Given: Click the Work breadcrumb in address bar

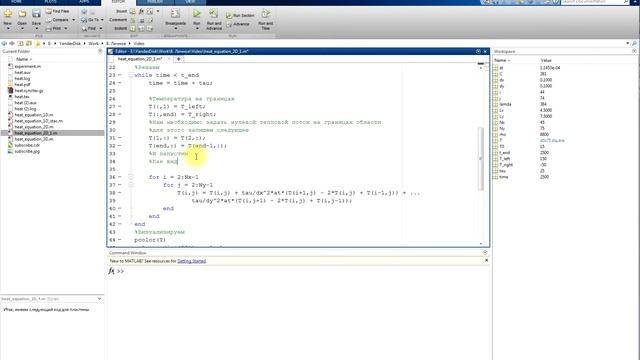Looking at the screenshot, I should point(93,43).
